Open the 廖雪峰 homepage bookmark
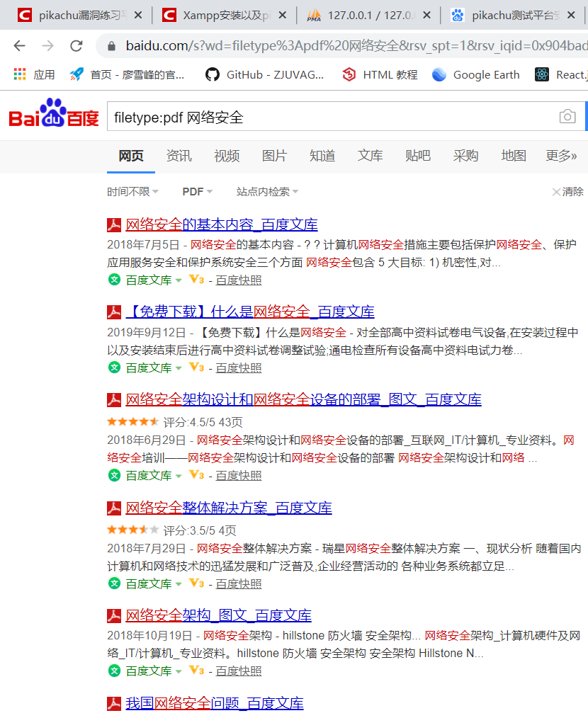 127,74
